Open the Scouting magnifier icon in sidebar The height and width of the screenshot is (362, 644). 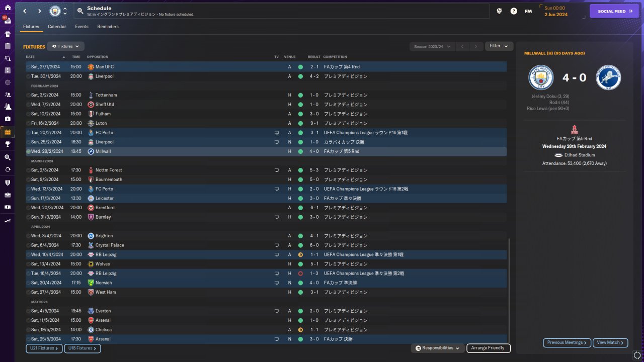(7, 157)
